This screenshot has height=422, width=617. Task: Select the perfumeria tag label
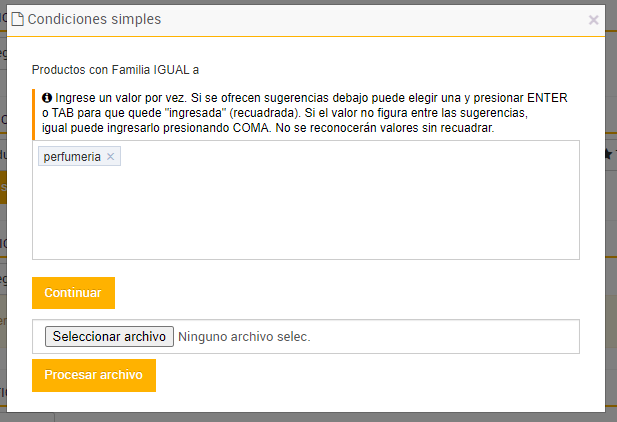coord(72,157)
